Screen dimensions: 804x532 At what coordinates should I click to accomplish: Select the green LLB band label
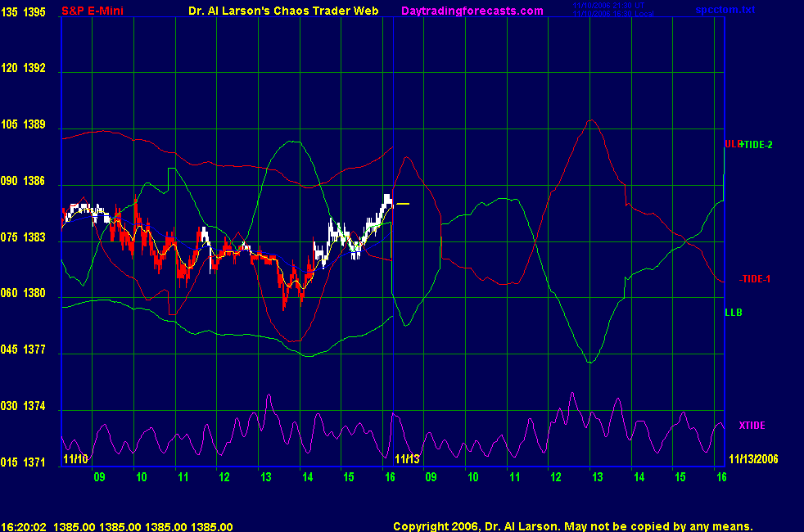coord(734,313)
